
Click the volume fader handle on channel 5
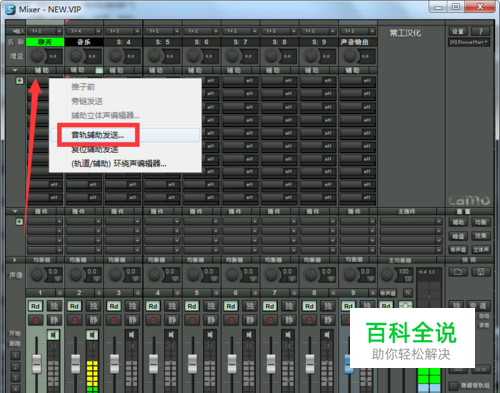[192, 363]
